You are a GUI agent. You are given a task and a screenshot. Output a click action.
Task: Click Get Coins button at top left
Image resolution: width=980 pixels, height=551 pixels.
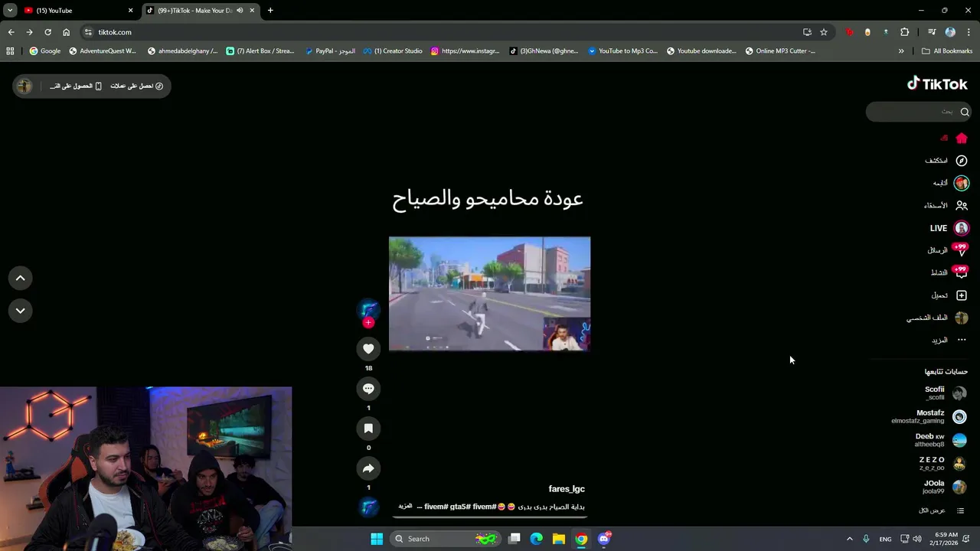(x=137, y=86)
